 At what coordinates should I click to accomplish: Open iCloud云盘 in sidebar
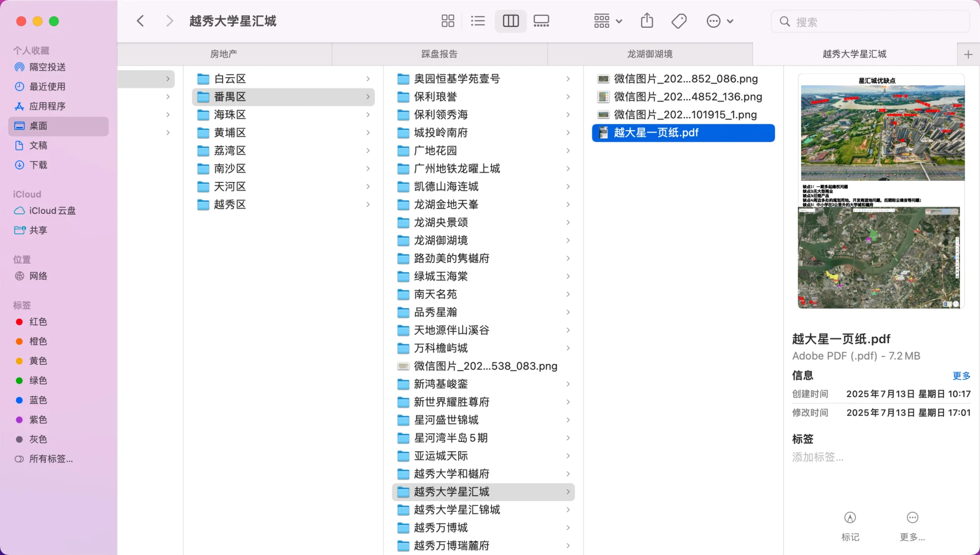coord(58,211)
